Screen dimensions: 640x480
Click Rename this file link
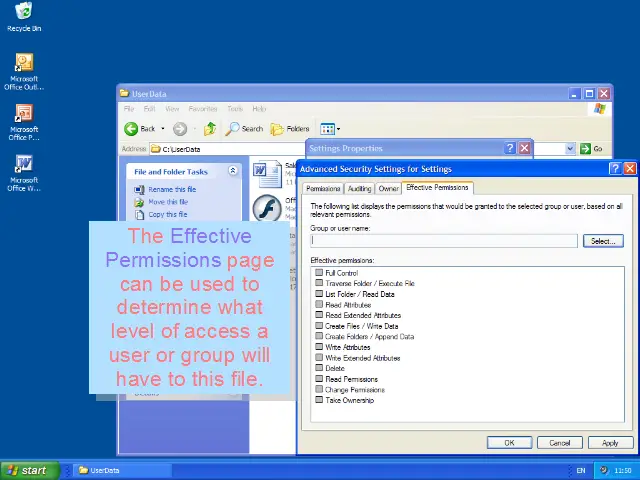click(x=172, y=190)
